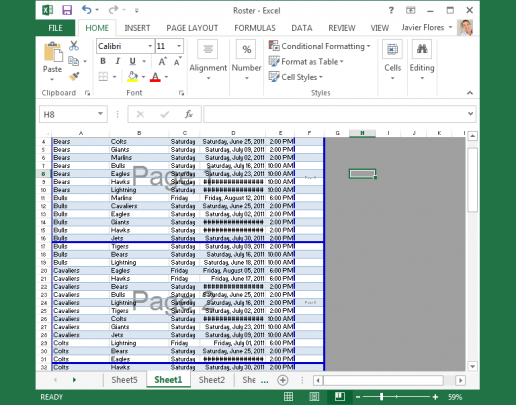Click the Insert Function fx icon
The image size is (516, 405).
[189, 114]
